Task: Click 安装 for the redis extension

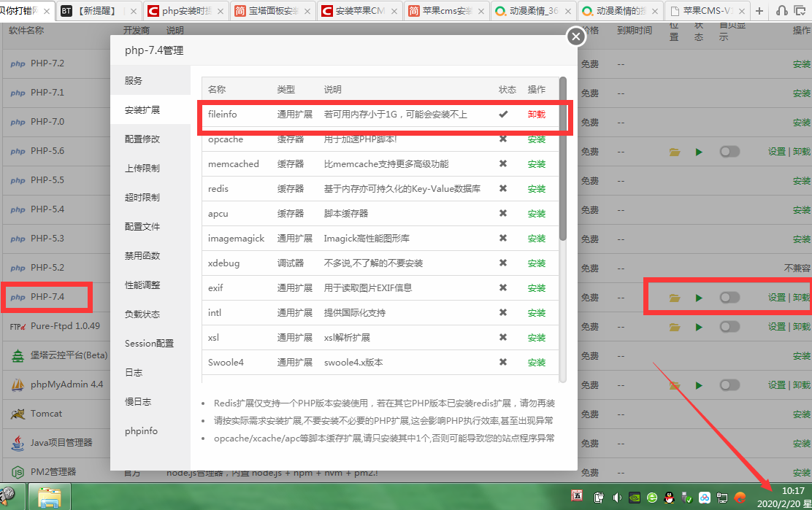Action: [x=537, y=189]
